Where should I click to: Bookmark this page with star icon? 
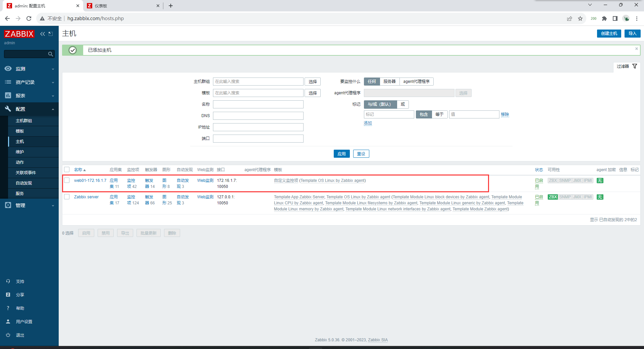[x=580, y=18]
